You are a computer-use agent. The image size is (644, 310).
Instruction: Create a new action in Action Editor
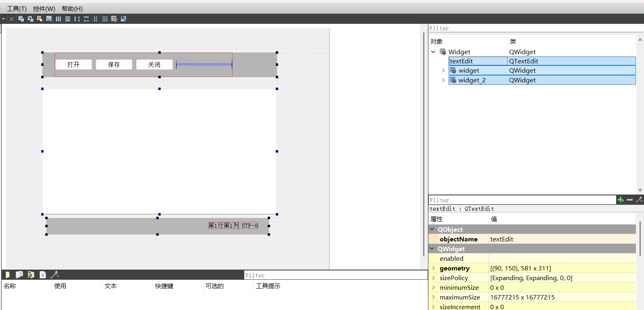point(7,275)
